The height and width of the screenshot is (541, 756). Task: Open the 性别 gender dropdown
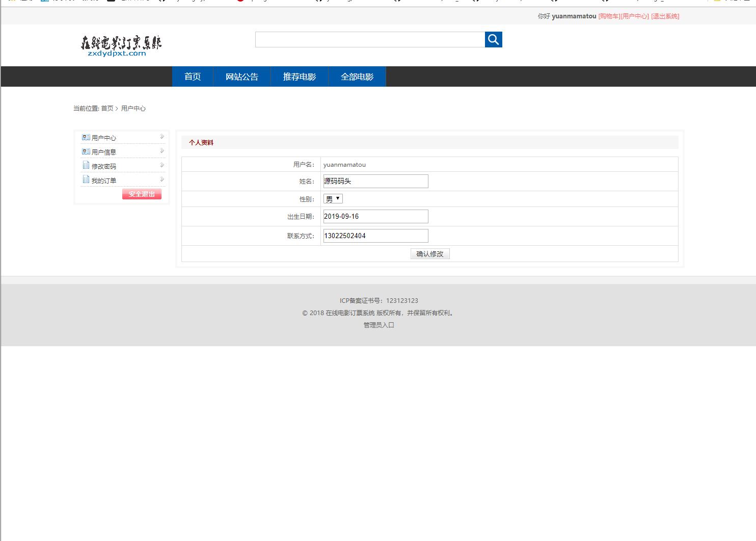(332, 198)
